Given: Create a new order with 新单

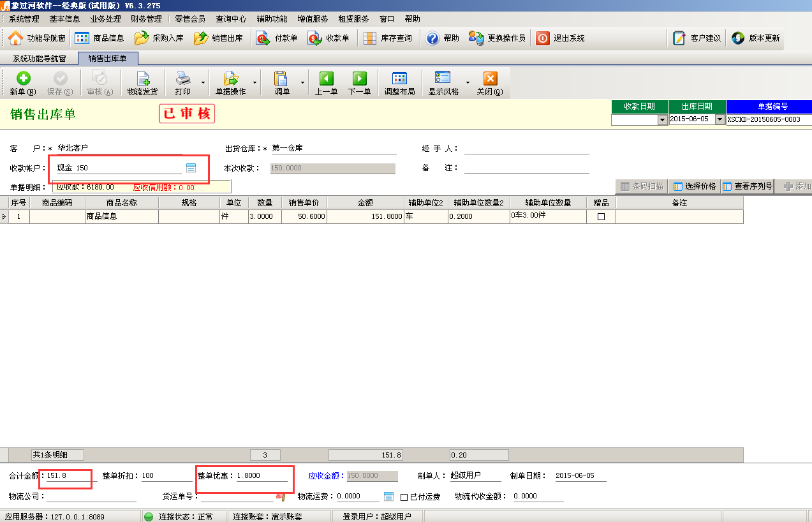Looking at the screenshot, I should point(23,84).
